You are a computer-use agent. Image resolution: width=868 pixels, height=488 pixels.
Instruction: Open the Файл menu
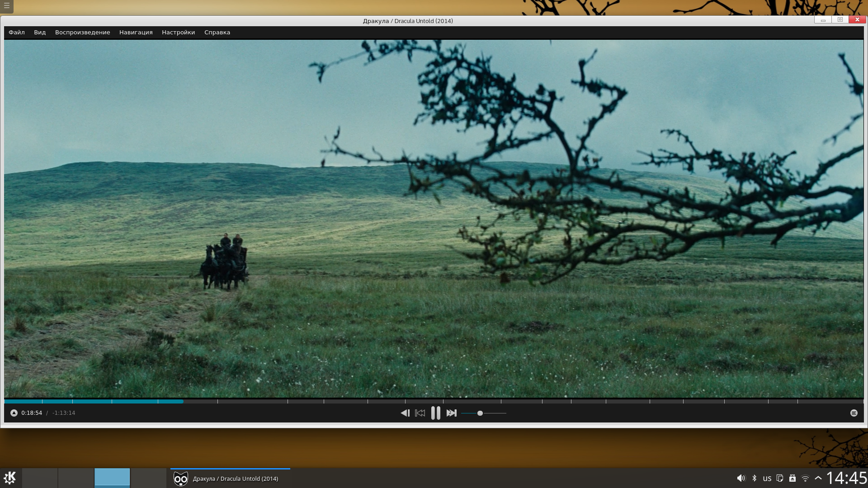click(17, 33)
